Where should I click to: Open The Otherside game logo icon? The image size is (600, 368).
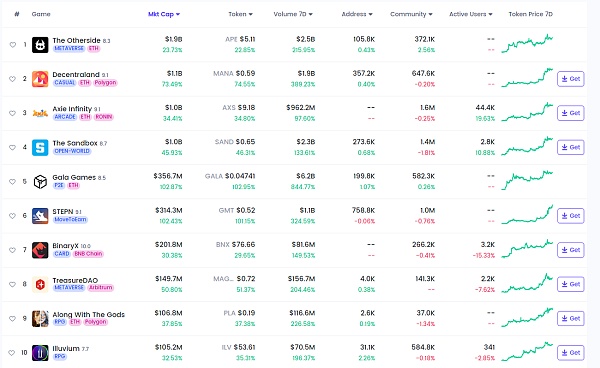(40, 45)
